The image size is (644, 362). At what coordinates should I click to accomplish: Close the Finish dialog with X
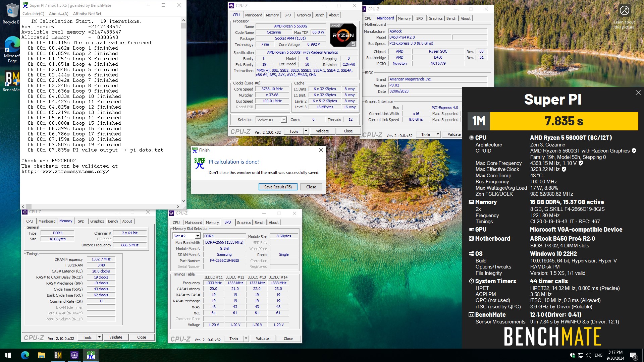tap(321, 150)
